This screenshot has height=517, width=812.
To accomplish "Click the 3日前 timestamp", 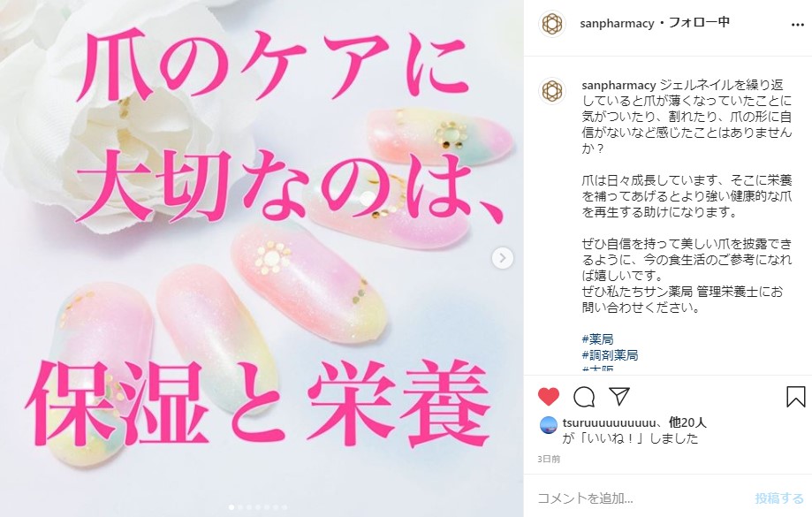I will point(549,459).
